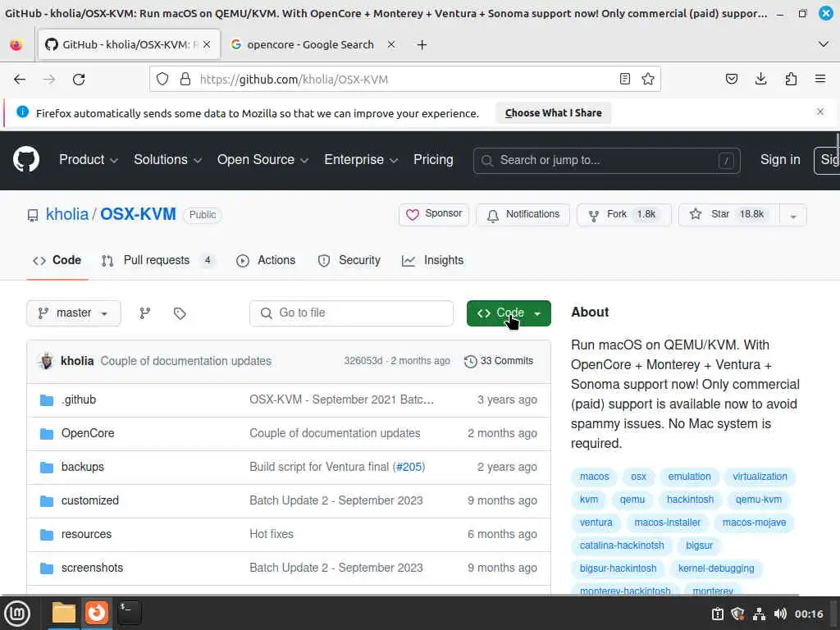Go back with the browser back arrow

click(20, 80)
